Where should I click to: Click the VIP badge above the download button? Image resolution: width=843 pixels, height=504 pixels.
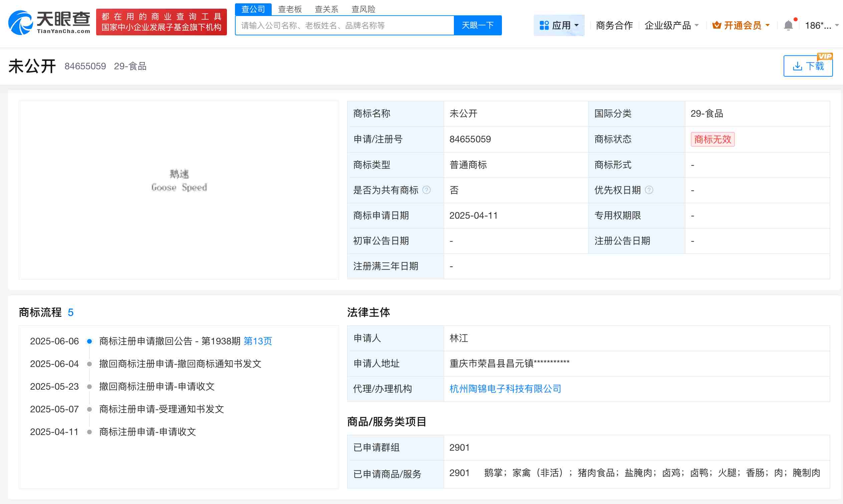click(825, 56)
